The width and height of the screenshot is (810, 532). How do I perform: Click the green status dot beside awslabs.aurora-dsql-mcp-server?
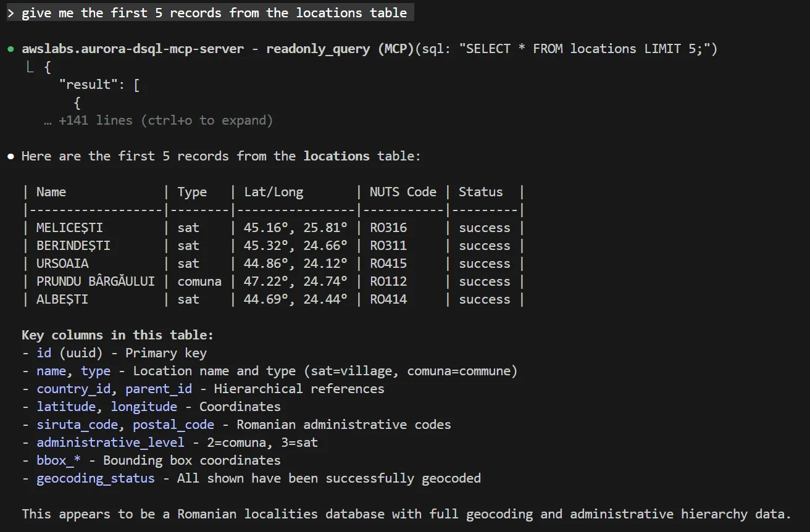(x=10, y=49)
